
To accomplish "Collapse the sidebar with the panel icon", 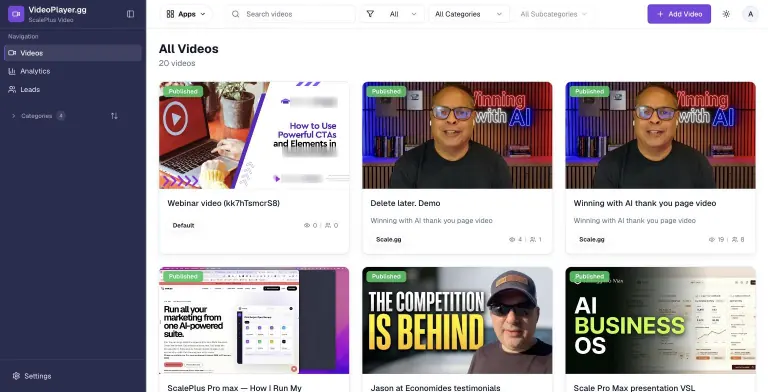I will [x=130, y=14].
